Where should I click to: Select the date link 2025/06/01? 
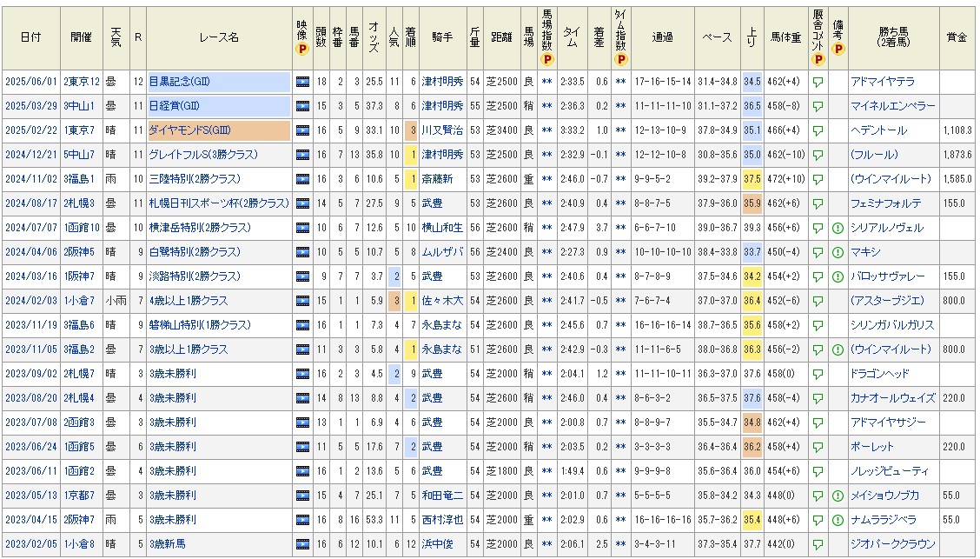coord(30,82)
